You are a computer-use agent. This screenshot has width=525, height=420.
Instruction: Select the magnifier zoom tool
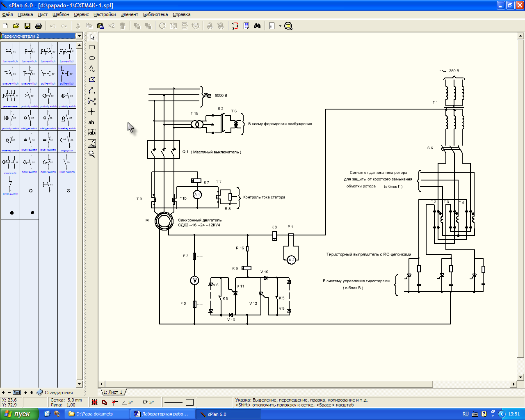pyautogui.click(x=92, y=154)
